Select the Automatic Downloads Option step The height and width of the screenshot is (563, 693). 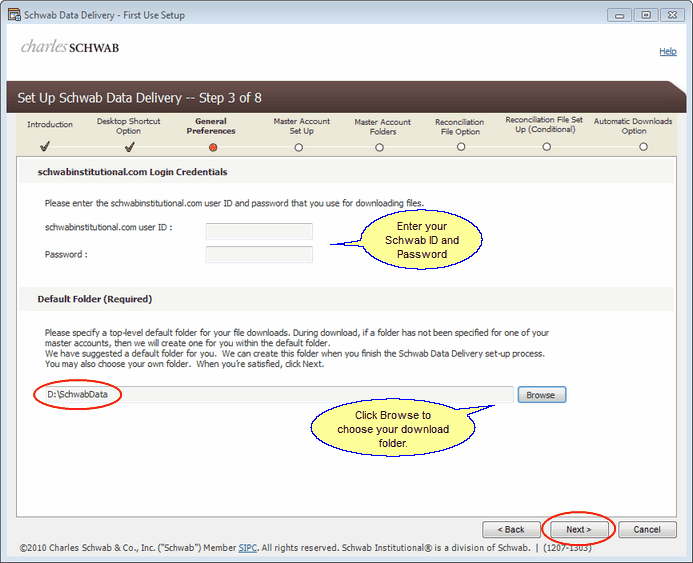633,126
